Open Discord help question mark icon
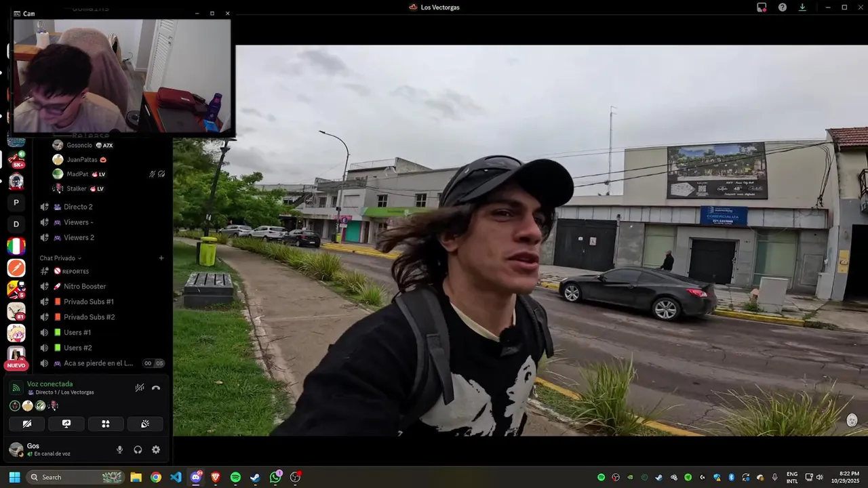This screenshot has height=488, width=868. [783, 7]
